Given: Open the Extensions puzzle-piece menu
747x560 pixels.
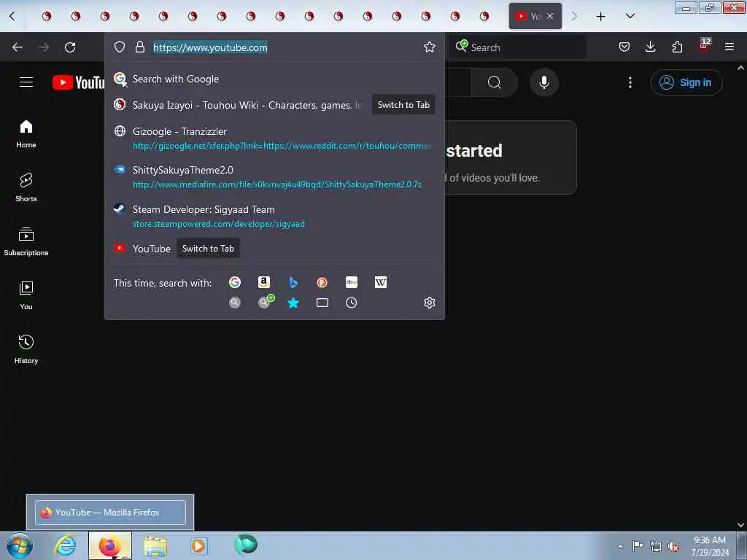Looking at the screenshot, I should [x=677, y=47].
